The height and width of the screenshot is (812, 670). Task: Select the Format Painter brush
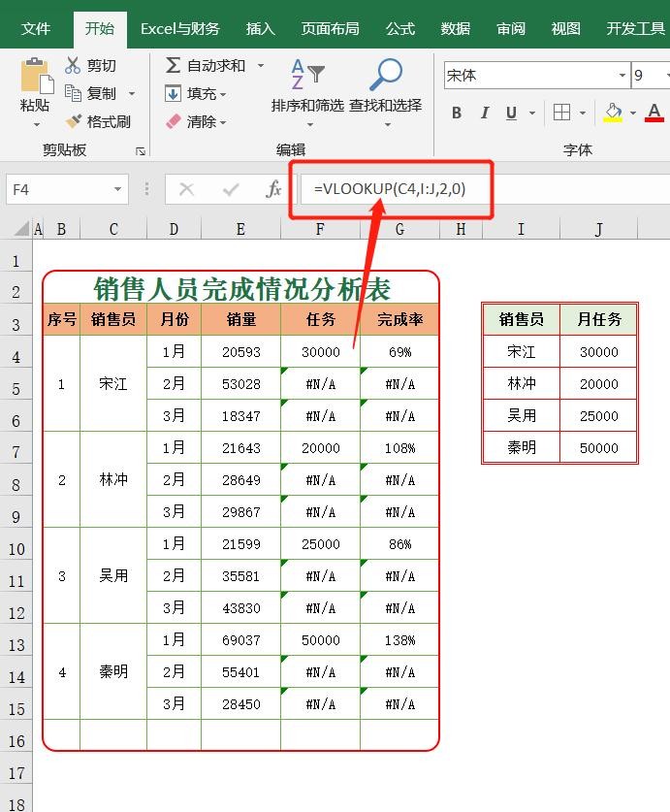(x=74, y=121)
